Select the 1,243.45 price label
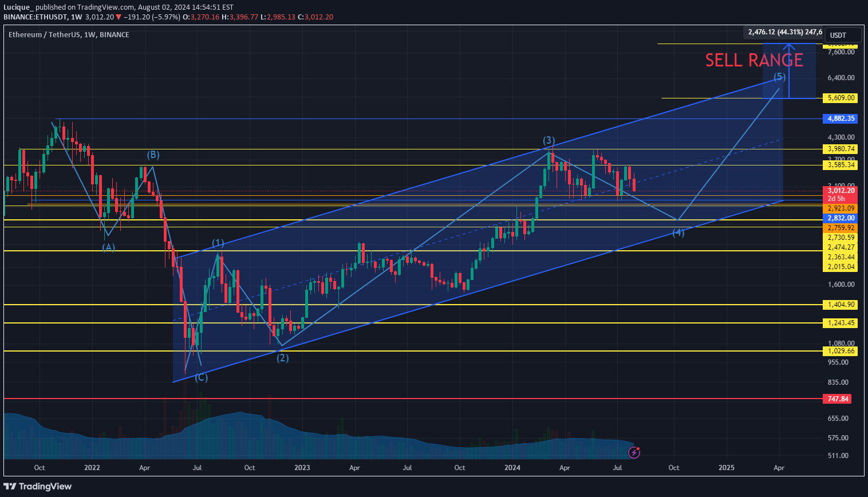 pos(841,323)
